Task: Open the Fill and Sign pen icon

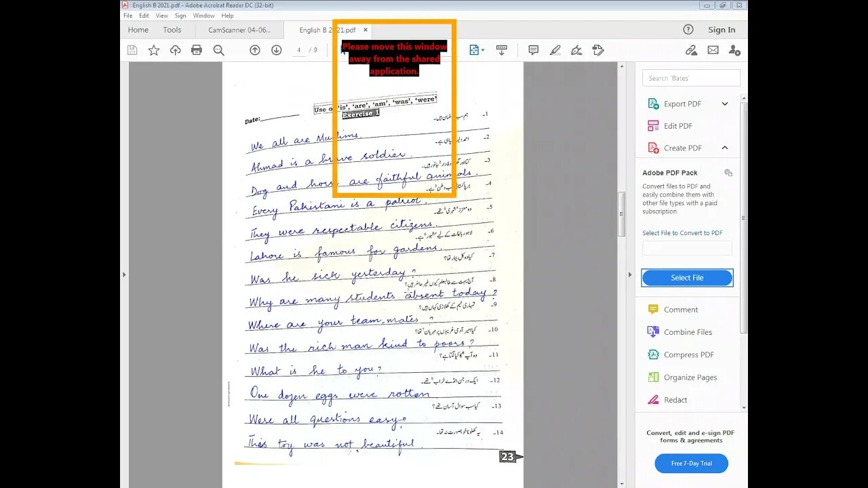Action: (x=576, y=50)
